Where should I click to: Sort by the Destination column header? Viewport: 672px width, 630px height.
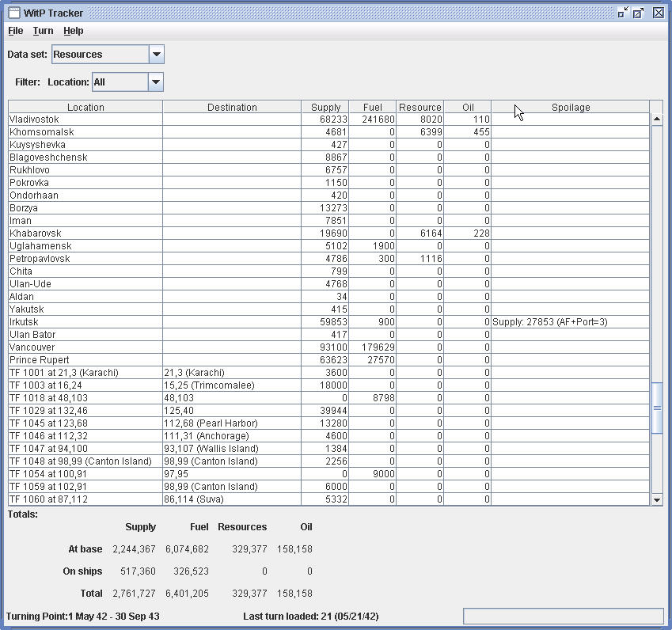(x=232, y=107)
